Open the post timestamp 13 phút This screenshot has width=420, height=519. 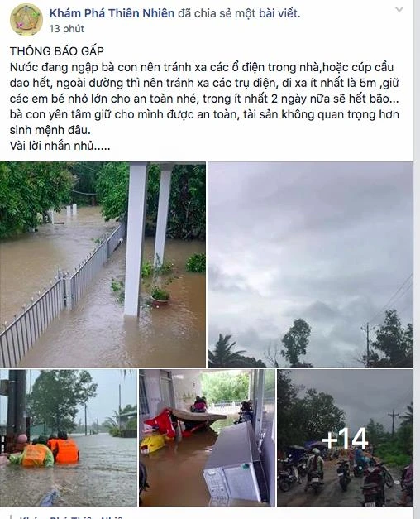(x=67, y=29)
